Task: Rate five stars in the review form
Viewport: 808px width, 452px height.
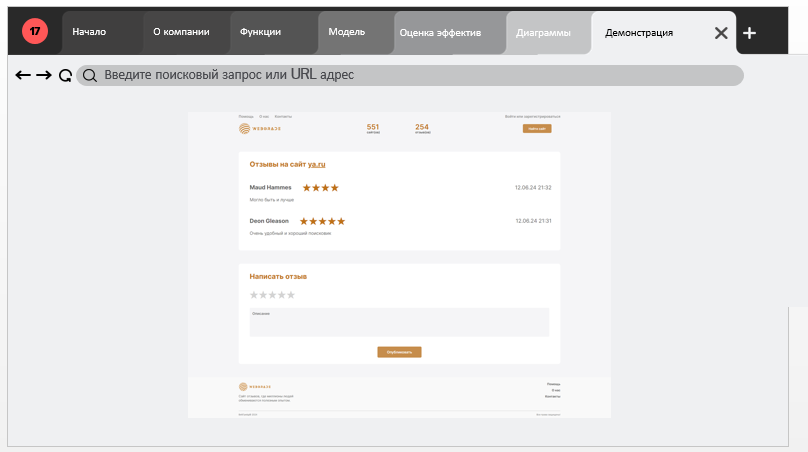Action: click(291, 295)
